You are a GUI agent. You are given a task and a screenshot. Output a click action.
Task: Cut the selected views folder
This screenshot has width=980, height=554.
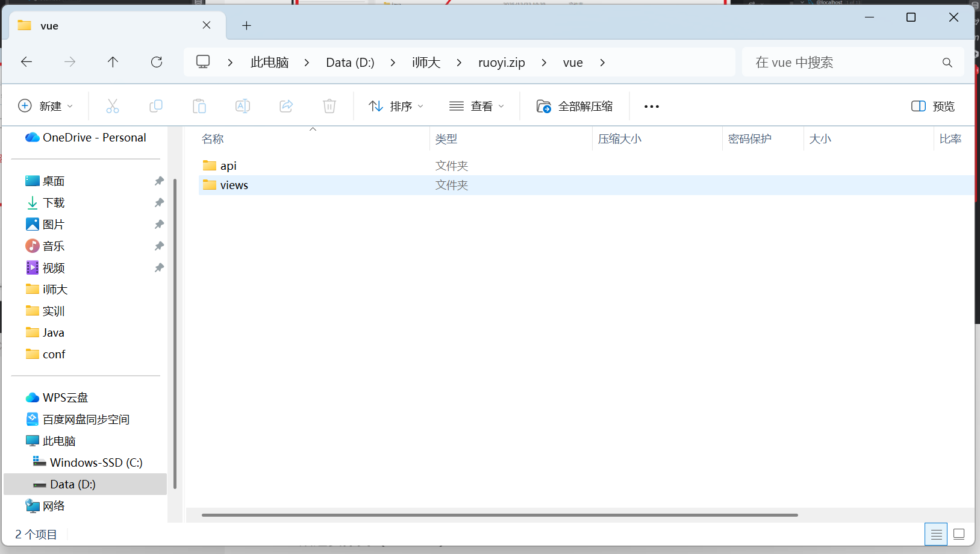point(113,105)
